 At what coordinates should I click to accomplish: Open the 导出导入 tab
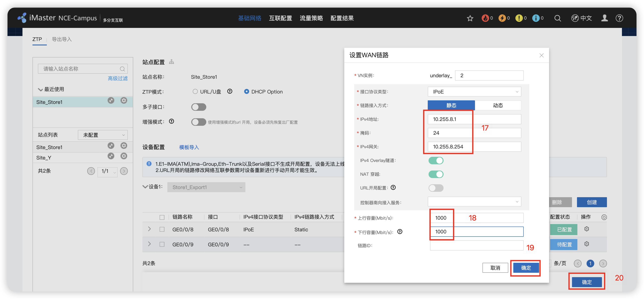coord(62,39)
